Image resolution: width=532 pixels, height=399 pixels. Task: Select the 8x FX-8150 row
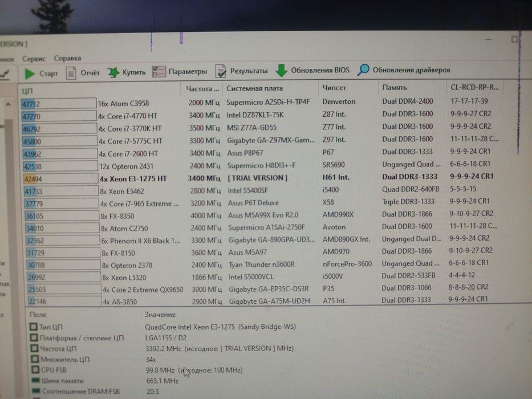tap(261, 252)
